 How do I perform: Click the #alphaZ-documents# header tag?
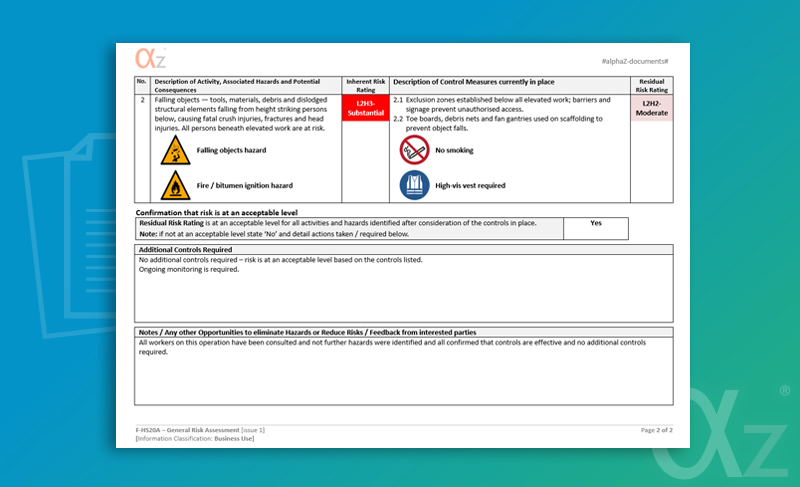pyautogui.click(x=634, y=63)
